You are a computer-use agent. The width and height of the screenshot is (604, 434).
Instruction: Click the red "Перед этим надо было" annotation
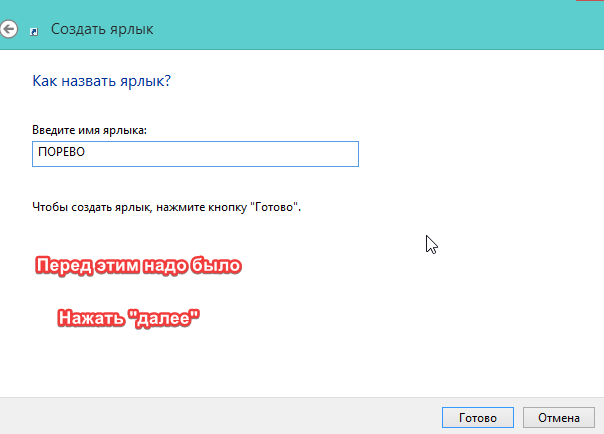(x=138, y=267)
